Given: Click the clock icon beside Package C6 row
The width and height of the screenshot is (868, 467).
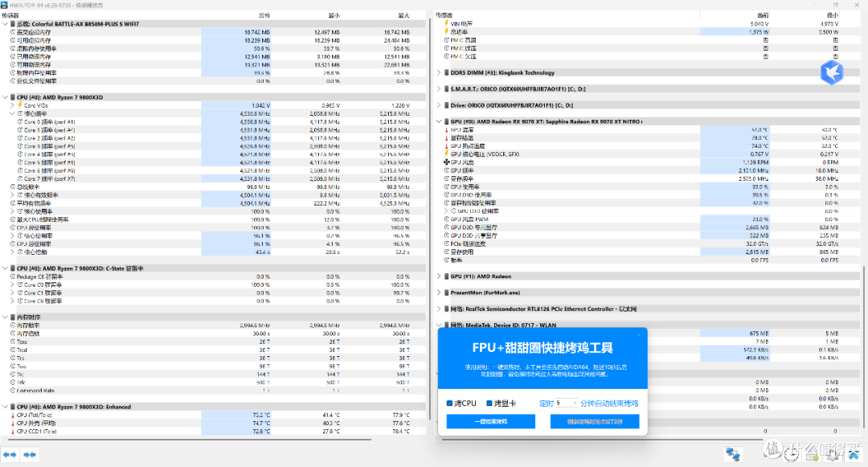Looking at the screenshot, I should (x=13, y=277).
